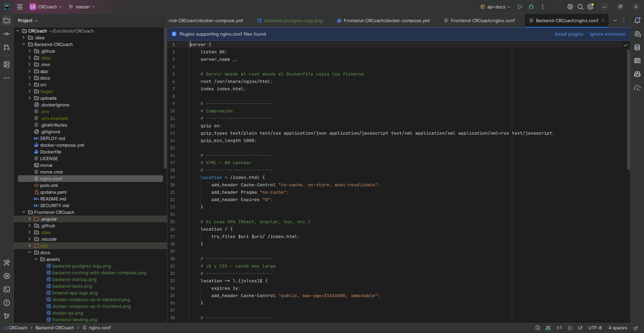This screenshot has height=333, width=644.
Task: Open the Problems tool window
Action: pos(7,303)
